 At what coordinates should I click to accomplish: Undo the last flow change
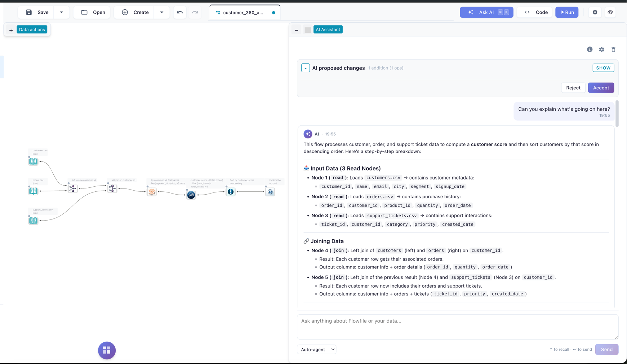pos(180,12)
